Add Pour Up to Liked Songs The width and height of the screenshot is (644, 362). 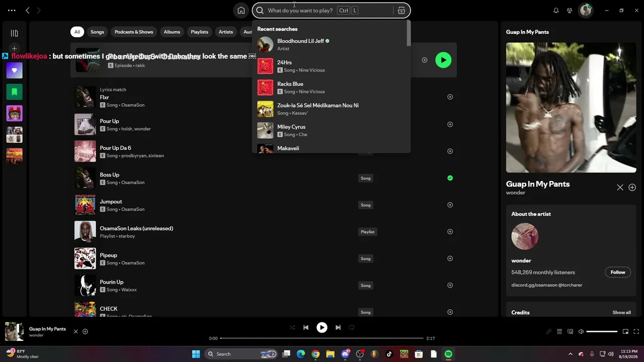coord(450,124)
